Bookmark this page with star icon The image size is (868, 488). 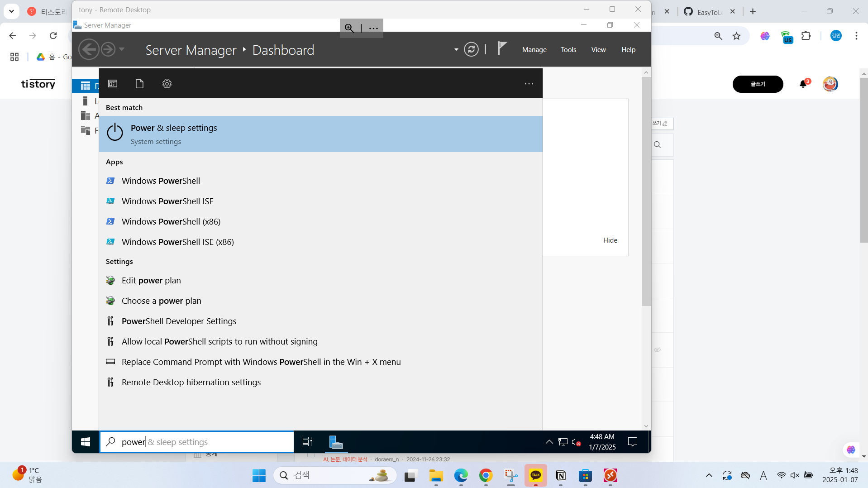pyautogui.click(x=736, y=36)
